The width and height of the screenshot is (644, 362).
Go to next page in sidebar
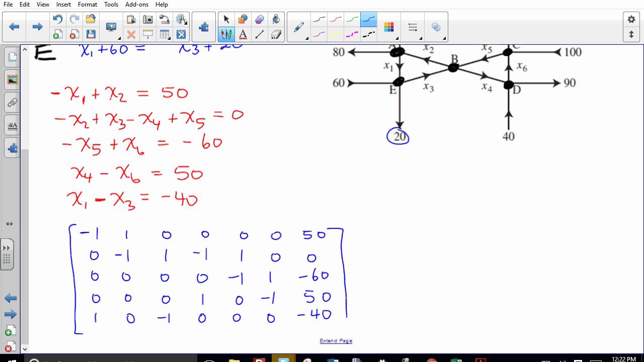[x=10, y=315]
